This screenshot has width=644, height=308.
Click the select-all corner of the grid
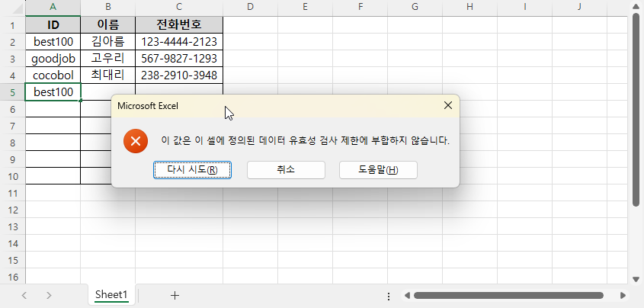click(x=13, y=8)
